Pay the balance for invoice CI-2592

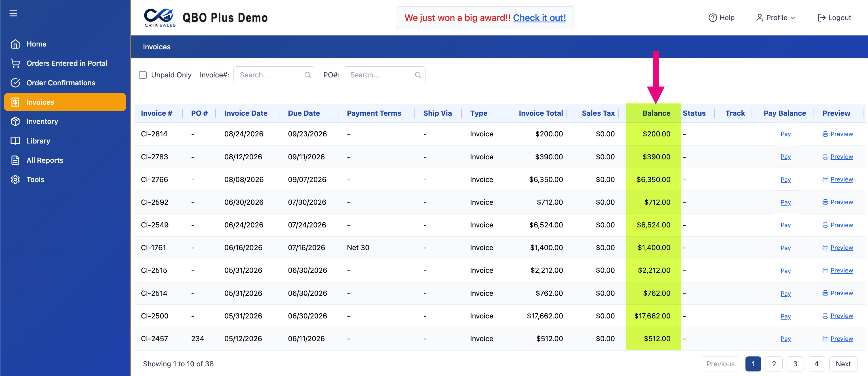tap(785, 202)
